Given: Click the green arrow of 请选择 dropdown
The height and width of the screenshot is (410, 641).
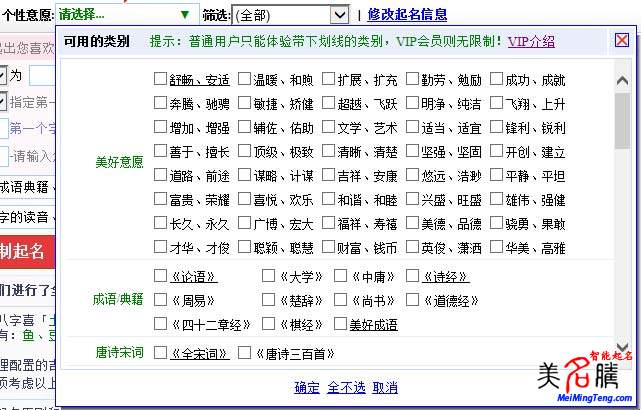Looking at the screenshot, I should 184,15.
